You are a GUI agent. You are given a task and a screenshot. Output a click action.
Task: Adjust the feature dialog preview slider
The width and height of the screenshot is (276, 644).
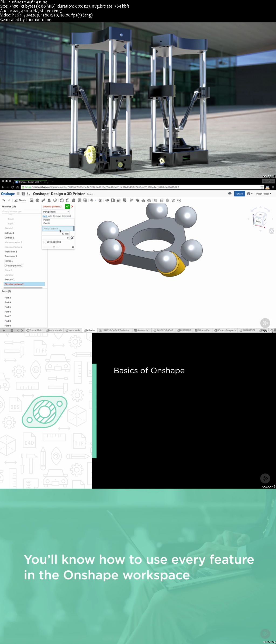click(x=54, y=247)
